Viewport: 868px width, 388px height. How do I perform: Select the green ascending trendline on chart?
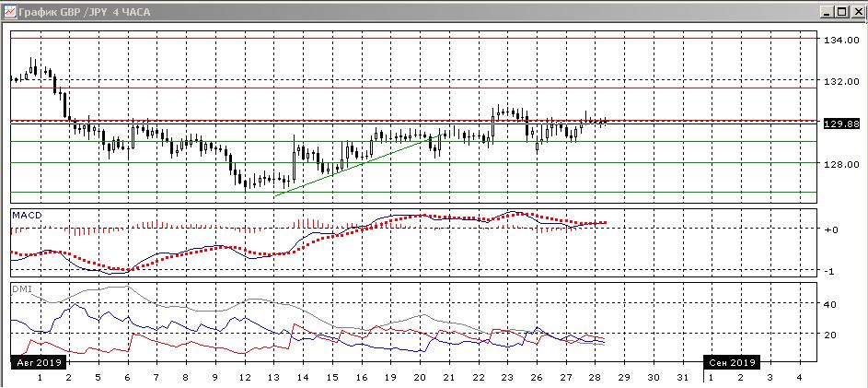pos(350,167)
